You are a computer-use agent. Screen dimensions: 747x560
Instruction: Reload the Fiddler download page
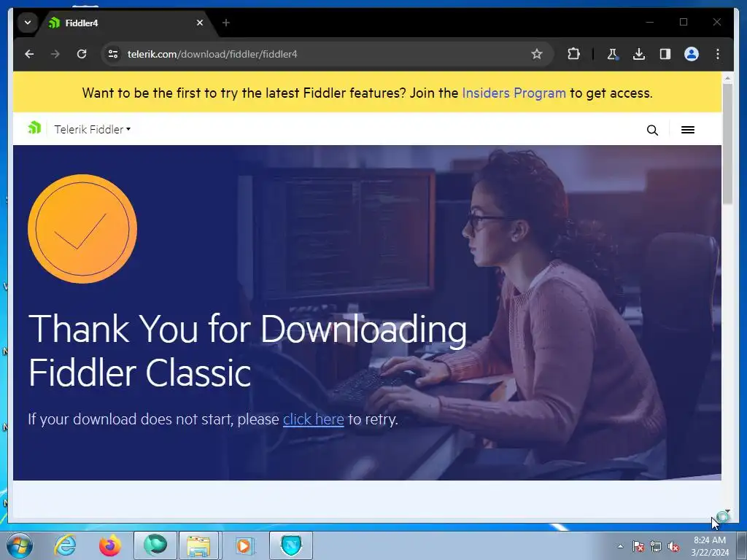tap(82, 54)
